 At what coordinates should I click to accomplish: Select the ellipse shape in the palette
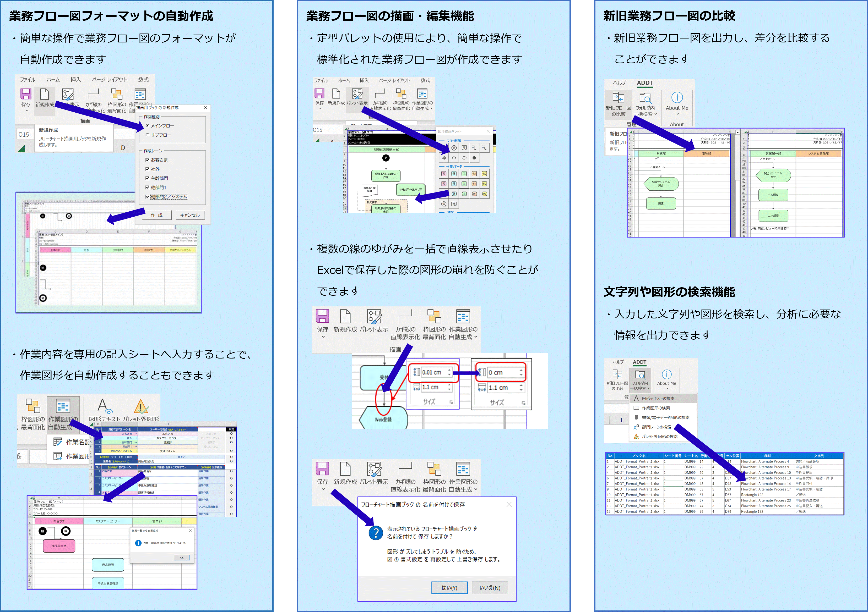pos(464,158)
